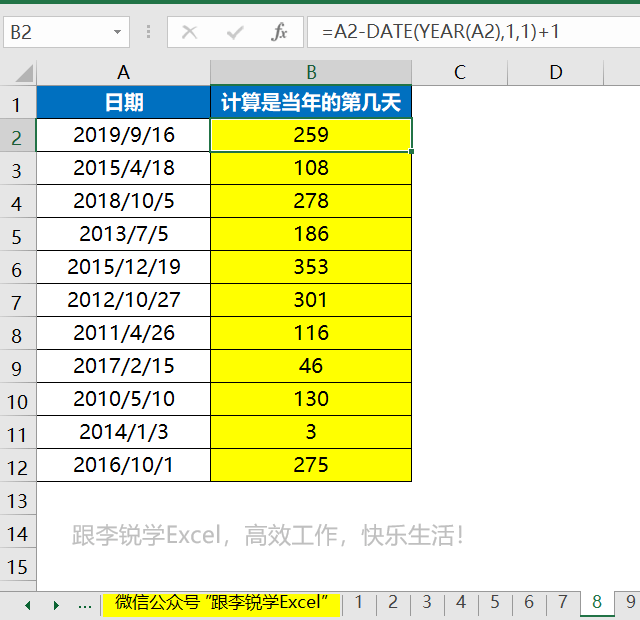Select cell with date 2012/10/27
640x620 pixels.
pyautogui.click(x=123, y=300)
